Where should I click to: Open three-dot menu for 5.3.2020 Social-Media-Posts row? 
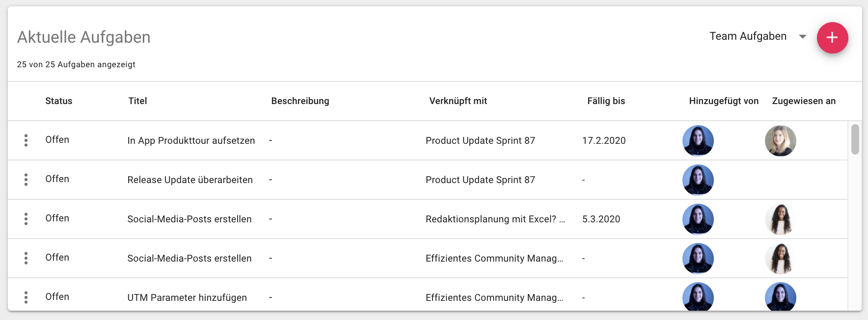(26, 219)
